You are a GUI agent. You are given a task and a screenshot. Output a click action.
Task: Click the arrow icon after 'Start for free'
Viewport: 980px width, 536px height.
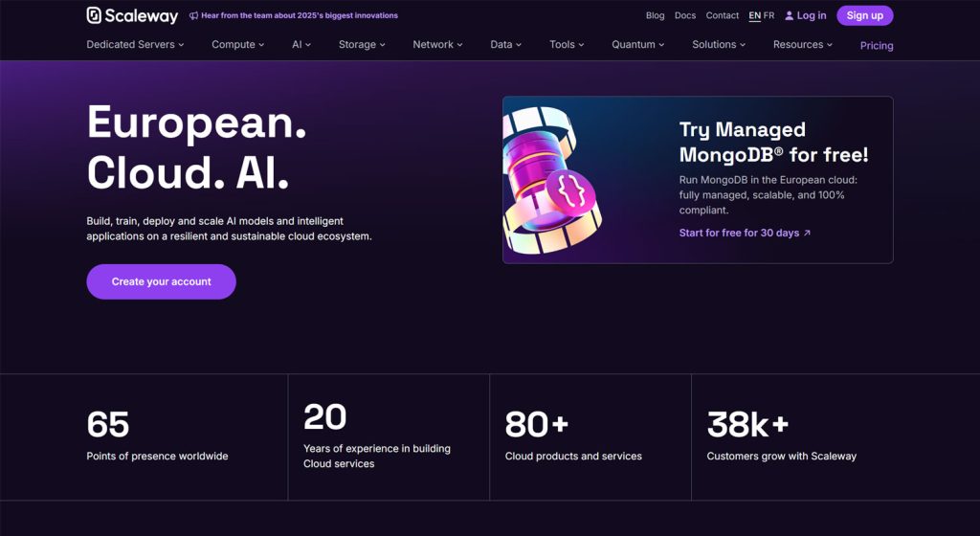click(807, 234)
